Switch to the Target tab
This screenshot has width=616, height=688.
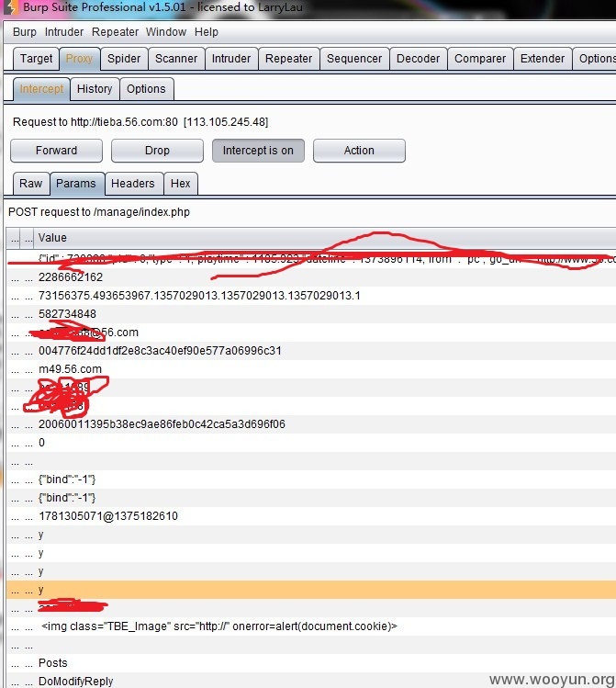click(36, 59)
